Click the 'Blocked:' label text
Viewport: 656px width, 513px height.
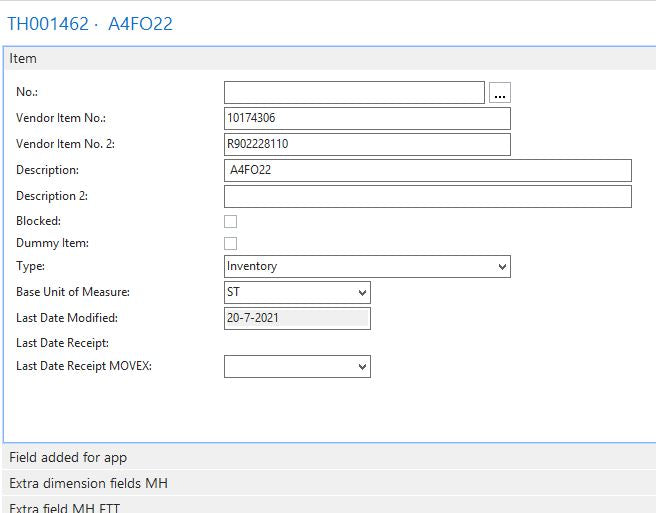tap(38, 221)
